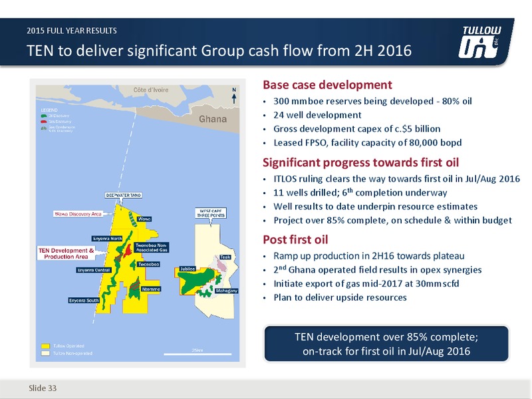Click the '2nd Ghana operated field' bullet
532x399 pixels.
378,270
